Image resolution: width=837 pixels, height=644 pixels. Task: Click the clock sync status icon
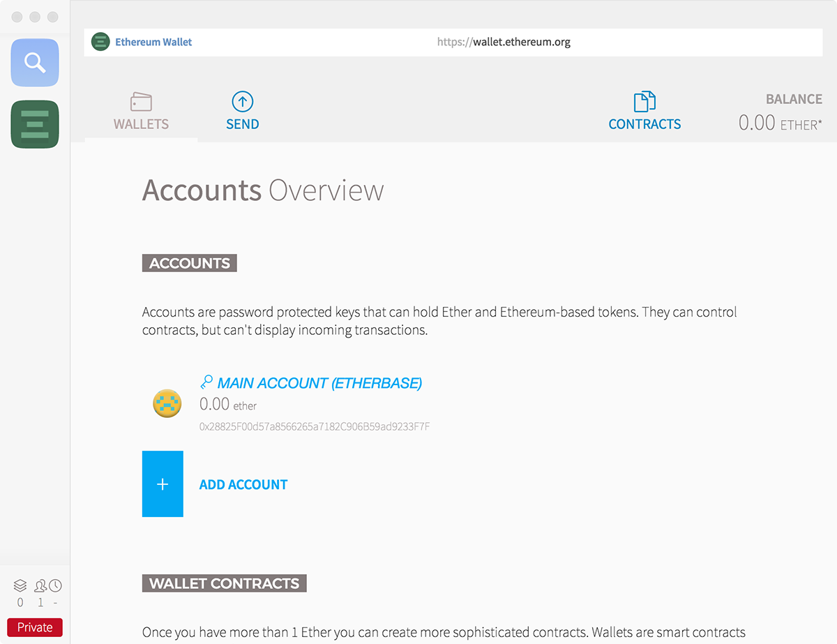pos(55,585)
